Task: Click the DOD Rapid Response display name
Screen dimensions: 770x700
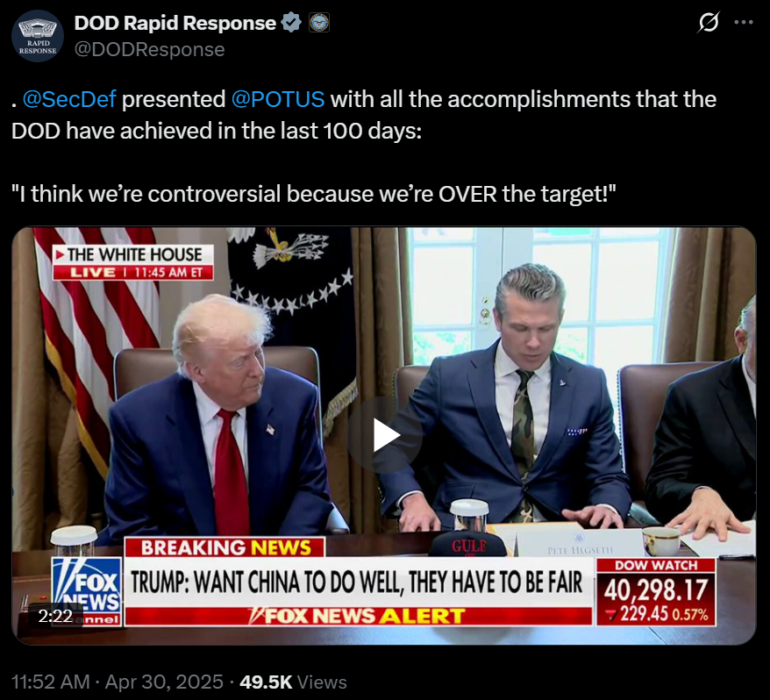Action: pos(175,23)
